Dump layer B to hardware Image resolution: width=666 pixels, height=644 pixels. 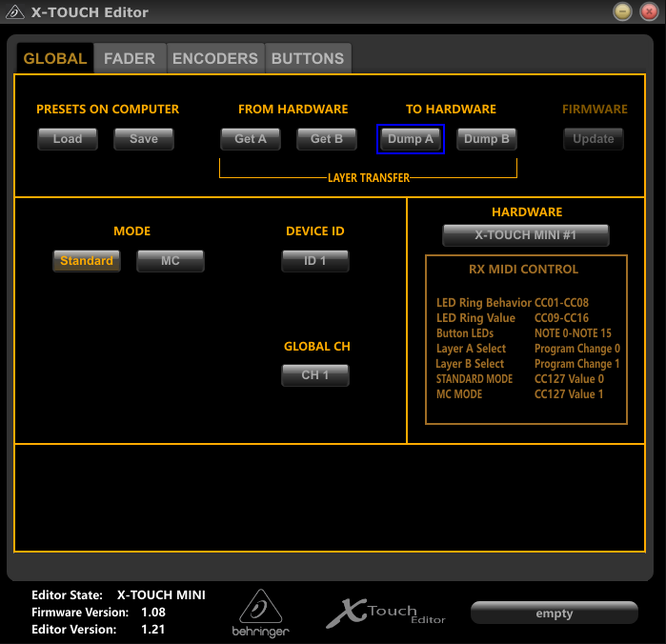point(487,139)
